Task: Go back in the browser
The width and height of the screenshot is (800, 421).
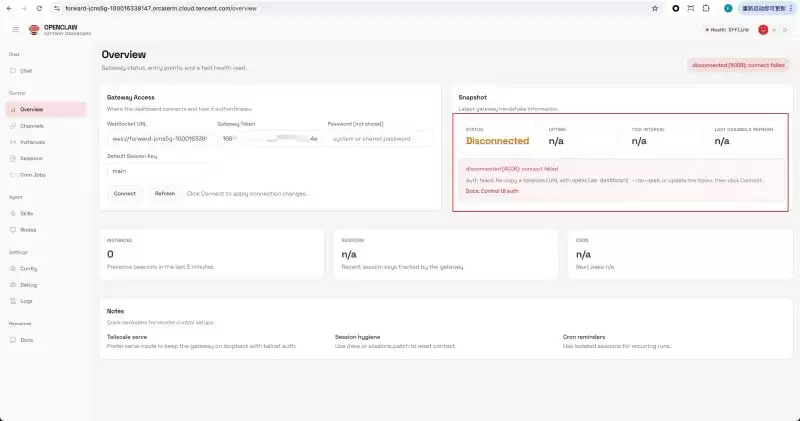Action: (9, 9)
